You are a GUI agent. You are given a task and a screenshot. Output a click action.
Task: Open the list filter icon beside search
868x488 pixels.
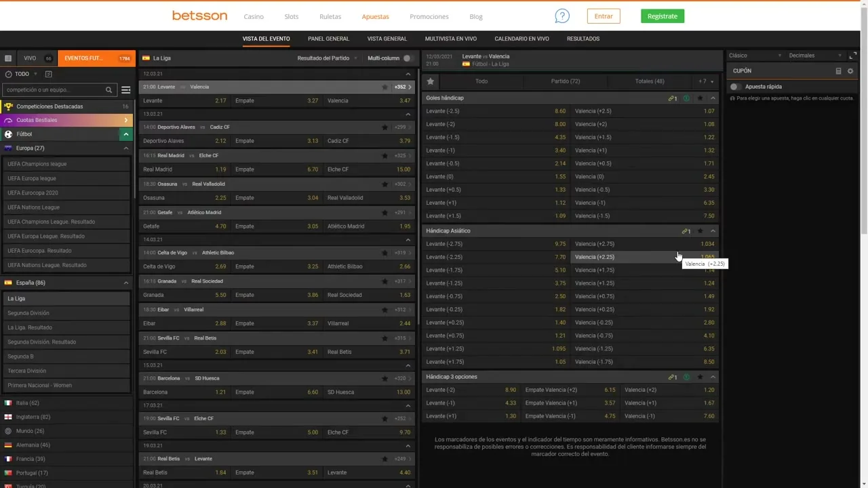(x=126, y=89)
